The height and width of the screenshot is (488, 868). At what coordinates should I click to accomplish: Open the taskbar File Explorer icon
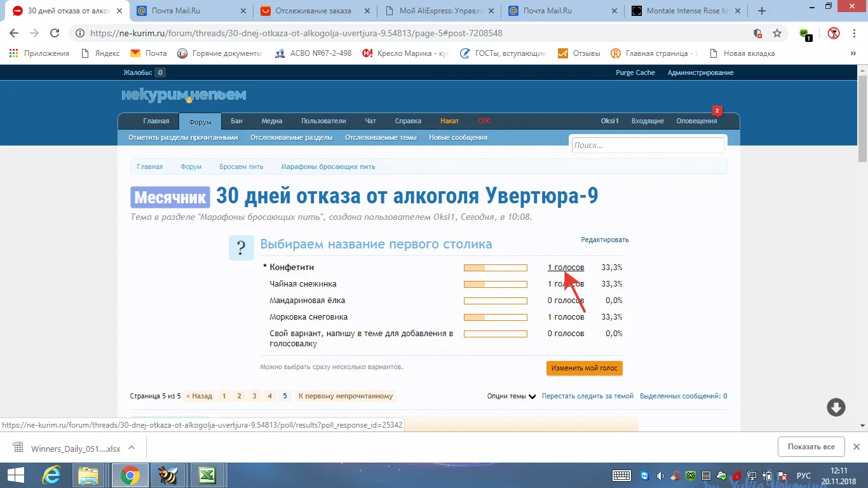point(89,475)
